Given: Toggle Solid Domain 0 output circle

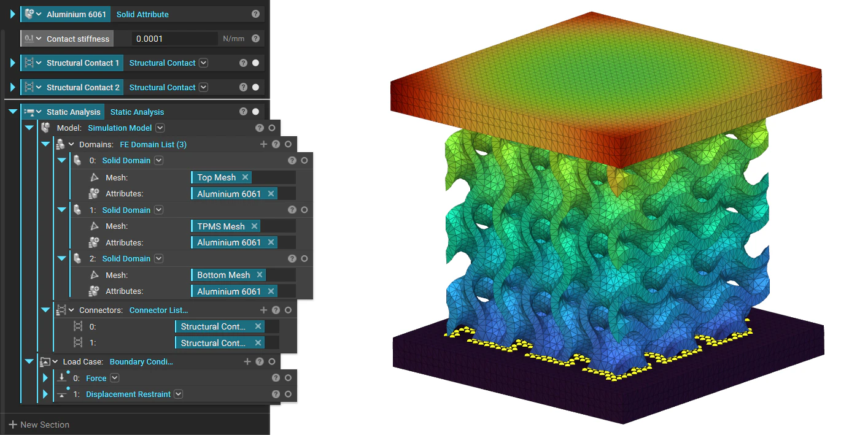Looking at the screenshot, I should [304, 160].
